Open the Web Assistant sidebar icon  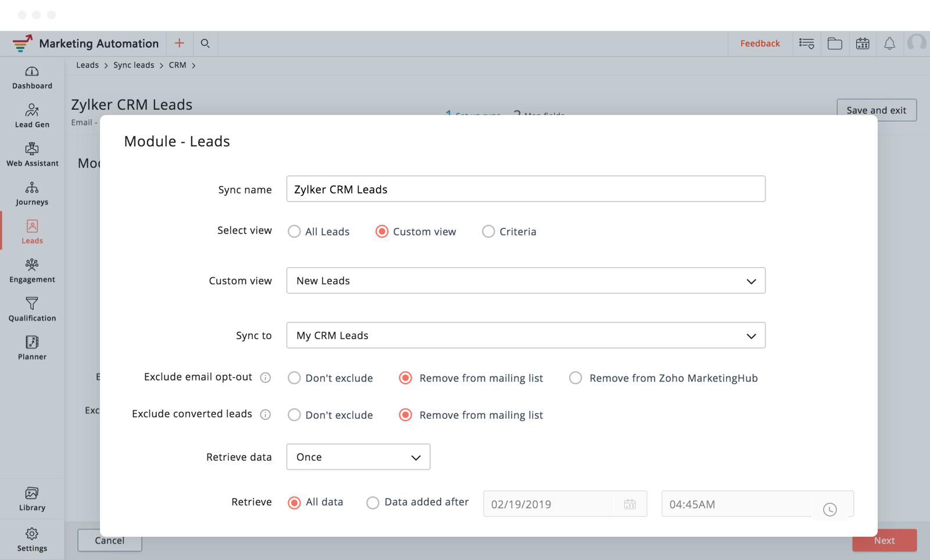coord(32,149)
